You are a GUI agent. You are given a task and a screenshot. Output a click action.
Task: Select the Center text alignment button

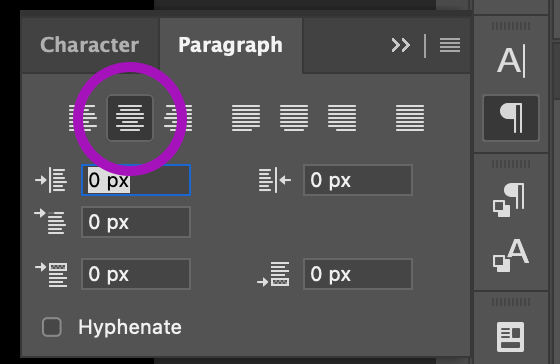point(130,118)
